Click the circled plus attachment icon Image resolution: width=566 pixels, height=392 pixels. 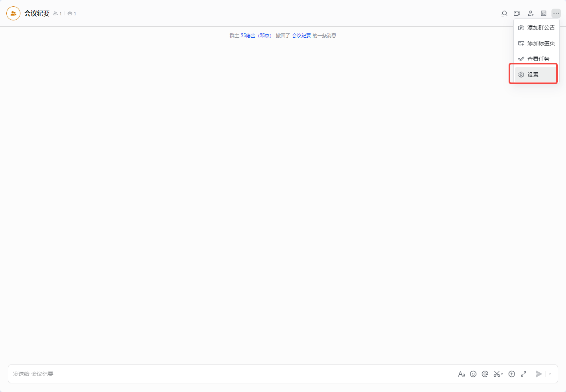pos(512,374)
